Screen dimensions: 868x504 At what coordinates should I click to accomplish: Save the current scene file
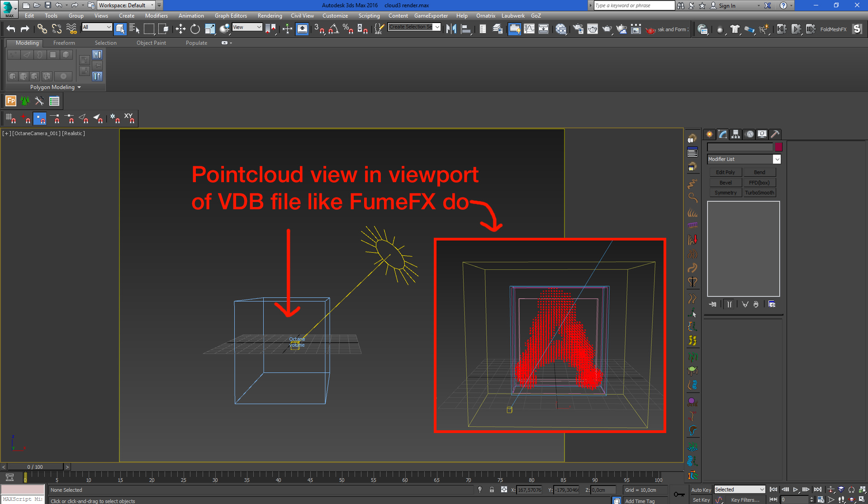click(48, 5)
